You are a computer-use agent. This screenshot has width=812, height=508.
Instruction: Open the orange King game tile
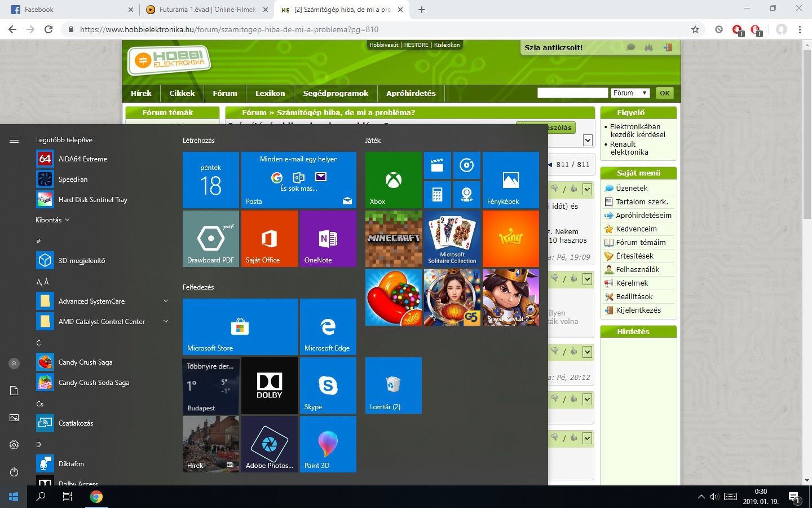click(511, 239)
